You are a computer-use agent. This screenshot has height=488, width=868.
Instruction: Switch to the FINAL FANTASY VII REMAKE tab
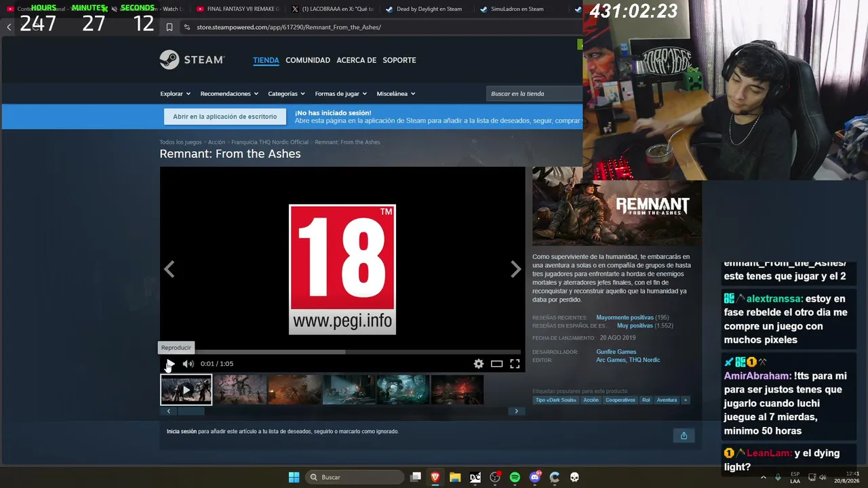pos(237,9)
